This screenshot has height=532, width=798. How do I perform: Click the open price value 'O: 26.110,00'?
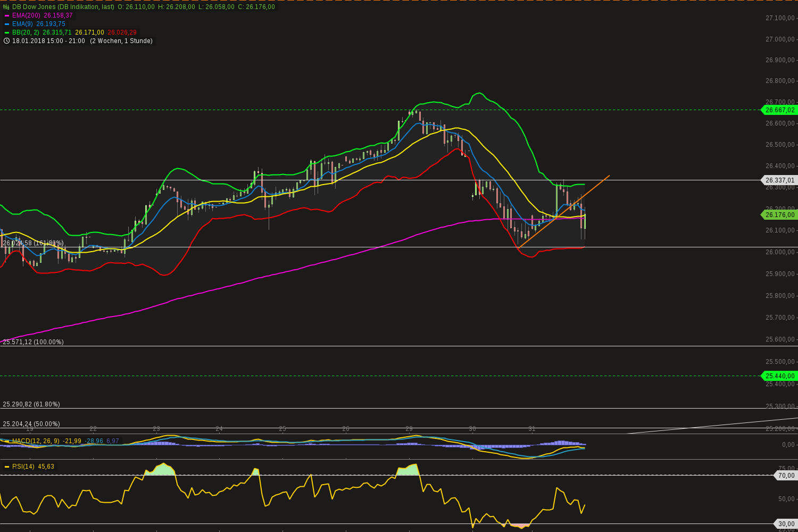pos(136,7)
